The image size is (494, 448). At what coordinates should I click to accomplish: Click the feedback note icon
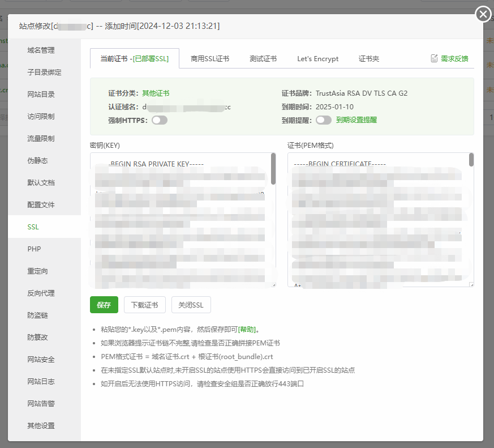point(434,58)
